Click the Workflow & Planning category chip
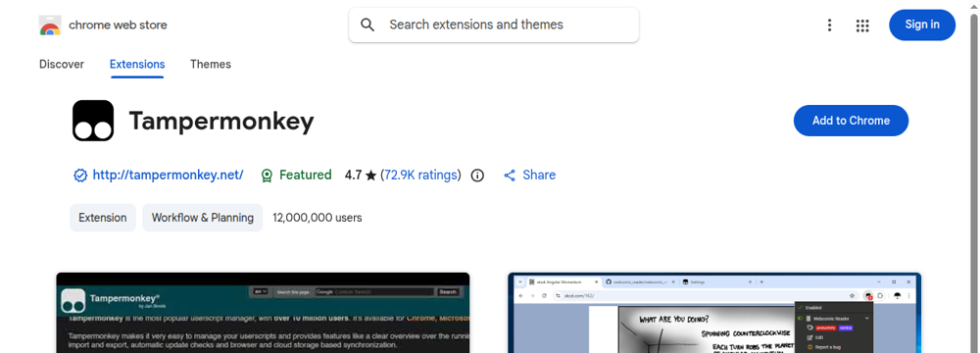Viewport: 980px width, 353px height. pyautogui.click(x=203, y=218)
